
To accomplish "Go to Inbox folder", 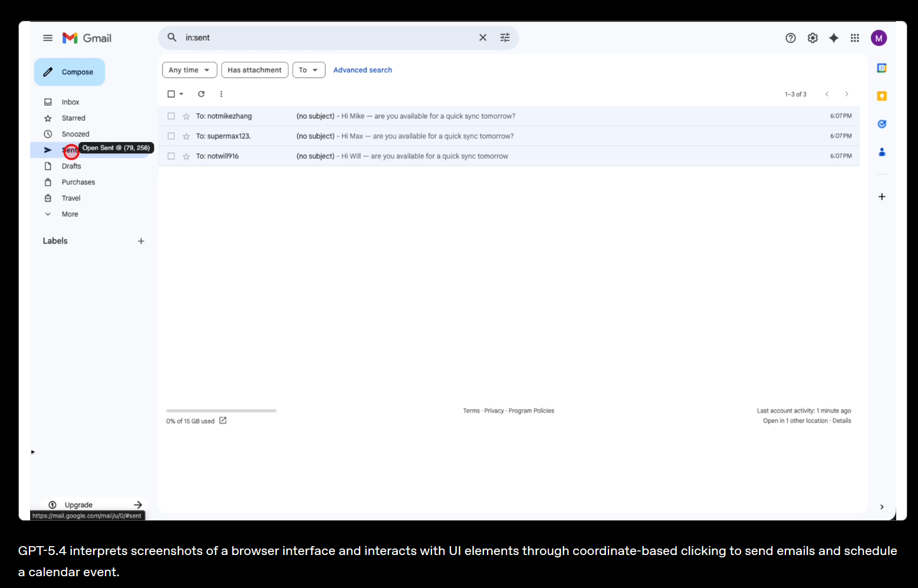I will click(x=70, y=102).
